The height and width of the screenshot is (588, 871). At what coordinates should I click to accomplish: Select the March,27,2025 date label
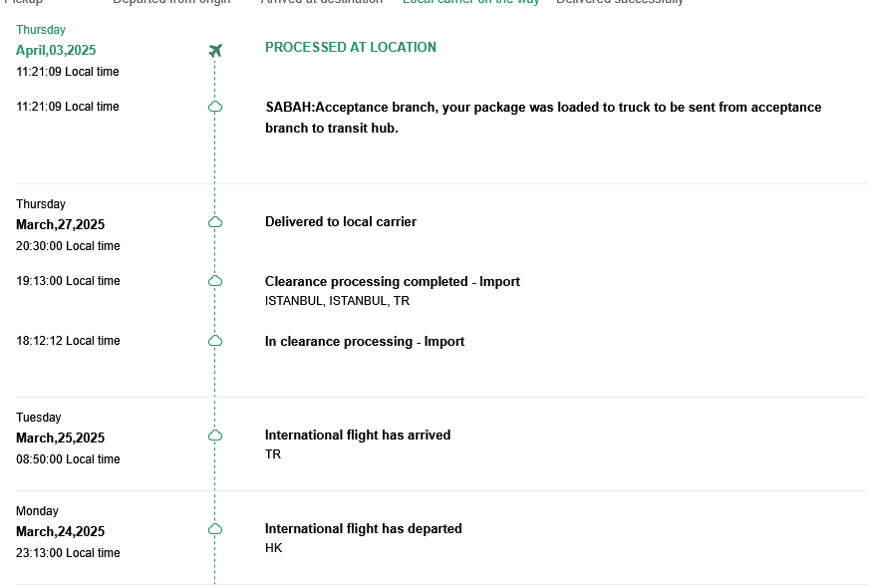[60, 224]
